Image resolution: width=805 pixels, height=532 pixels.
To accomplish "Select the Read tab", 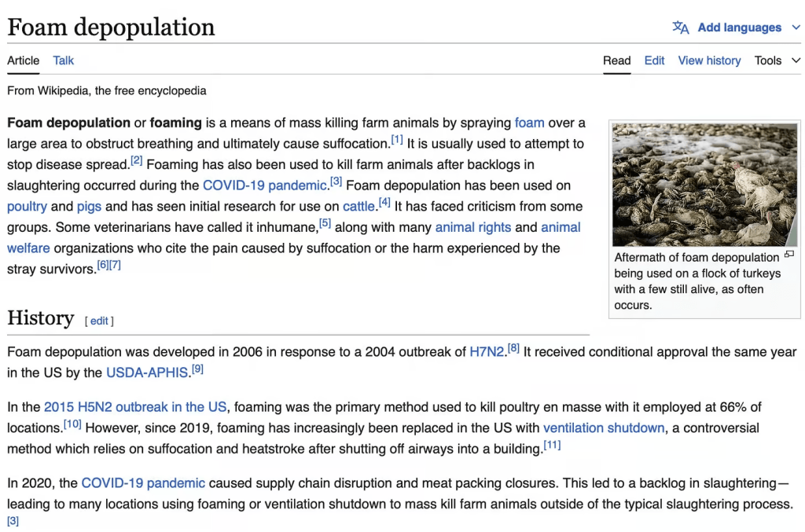I will point(616,61).
